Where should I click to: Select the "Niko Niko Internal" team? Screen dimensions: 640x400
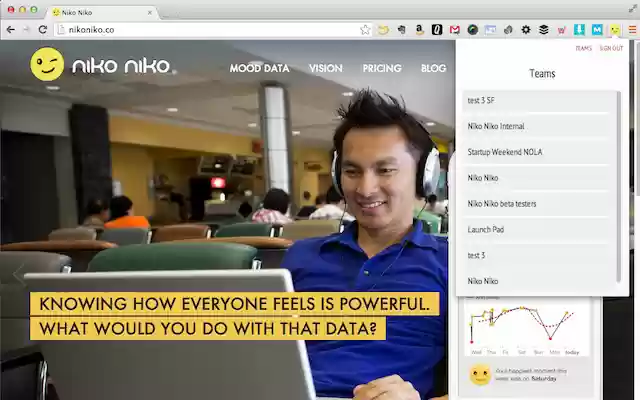click(x=536, y=126)
